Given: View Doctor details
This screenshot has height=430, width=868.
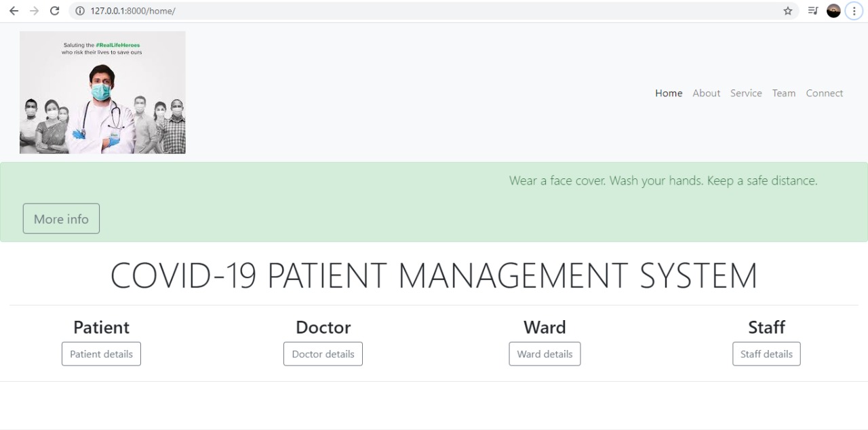Looking at the screenshot, I should point(323,353).
